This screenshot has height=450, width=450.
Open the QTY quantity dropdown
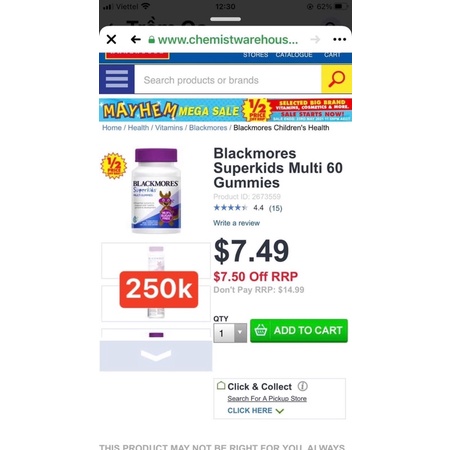230,333
